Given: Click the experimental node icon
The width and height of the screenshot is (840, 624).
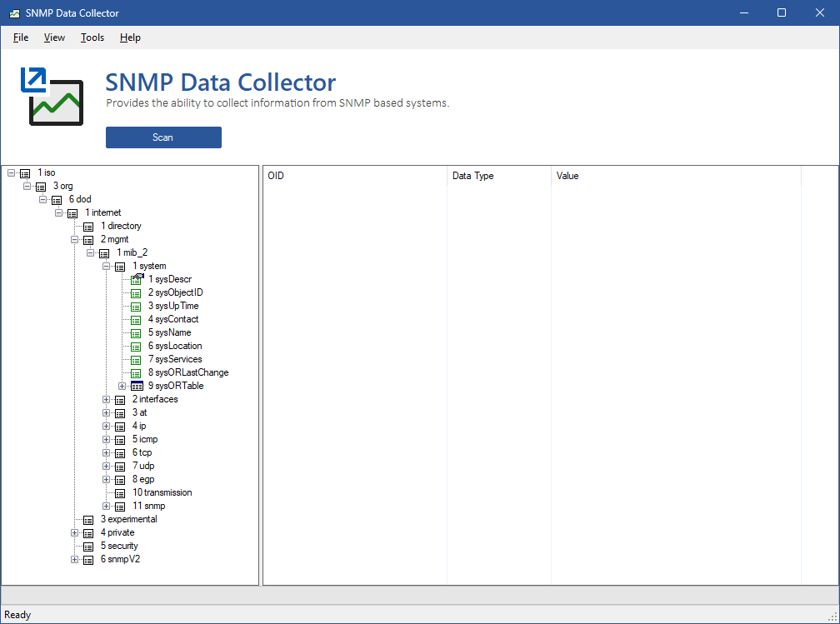Looking at the screenshot, I should click(89, 520).
